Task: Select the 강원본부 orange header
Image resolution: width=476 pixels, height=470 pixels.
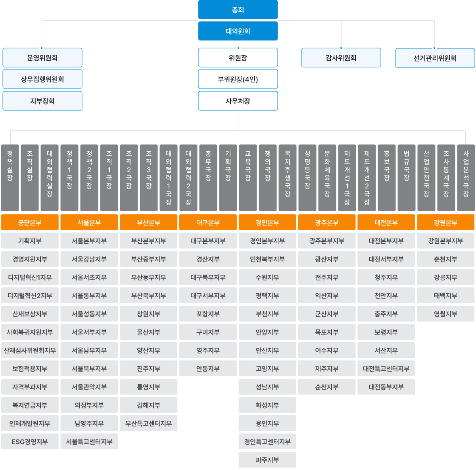Action: tap(445, 222)
